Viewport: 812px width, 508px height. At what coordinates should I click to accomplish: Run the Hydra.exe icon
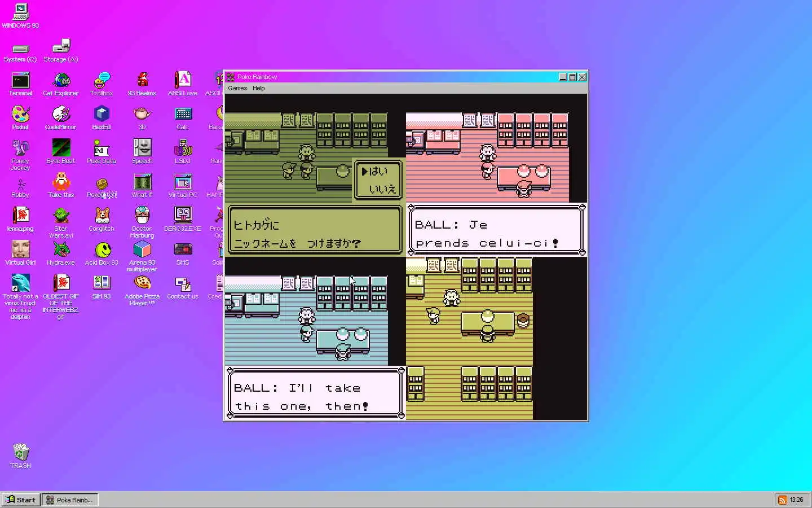[x=61, y=253]
